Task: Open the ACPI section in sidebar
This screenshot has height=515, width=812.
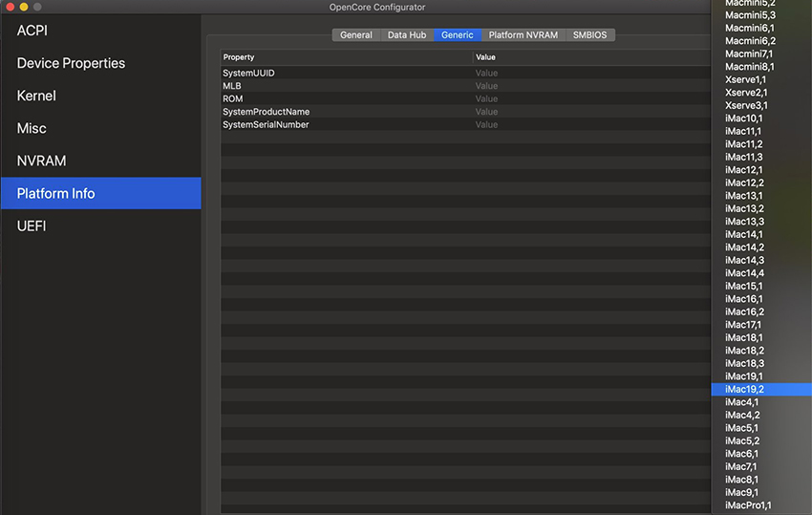Action: coord(101,31)
